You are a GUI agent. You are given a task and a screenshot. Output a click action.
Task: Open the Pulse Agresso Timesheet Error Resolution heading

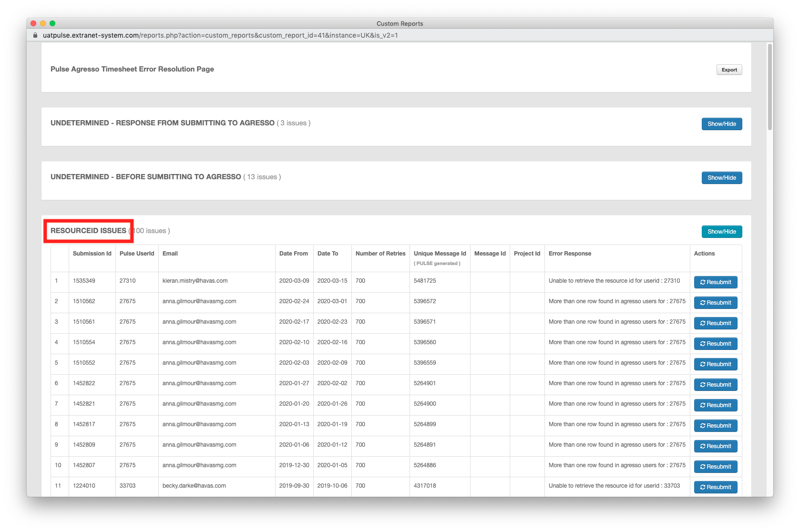click(133, 69)
